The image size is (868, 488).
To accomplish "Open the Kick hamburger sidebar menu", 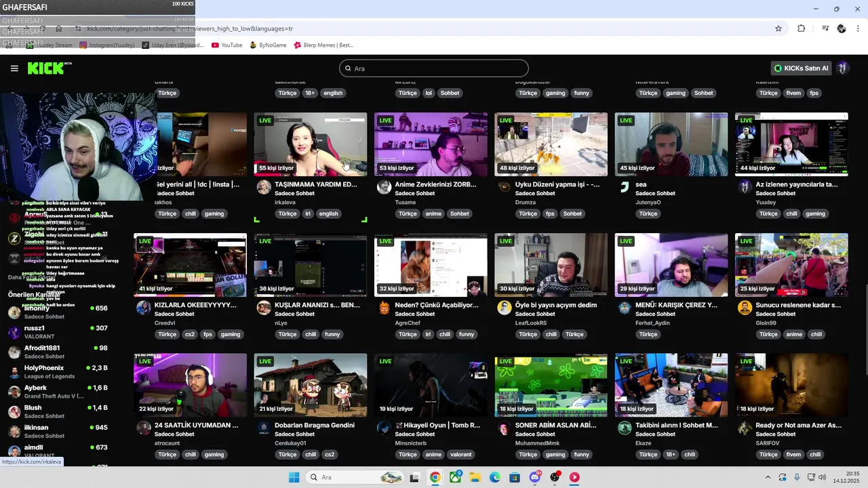I will [14, 68].
